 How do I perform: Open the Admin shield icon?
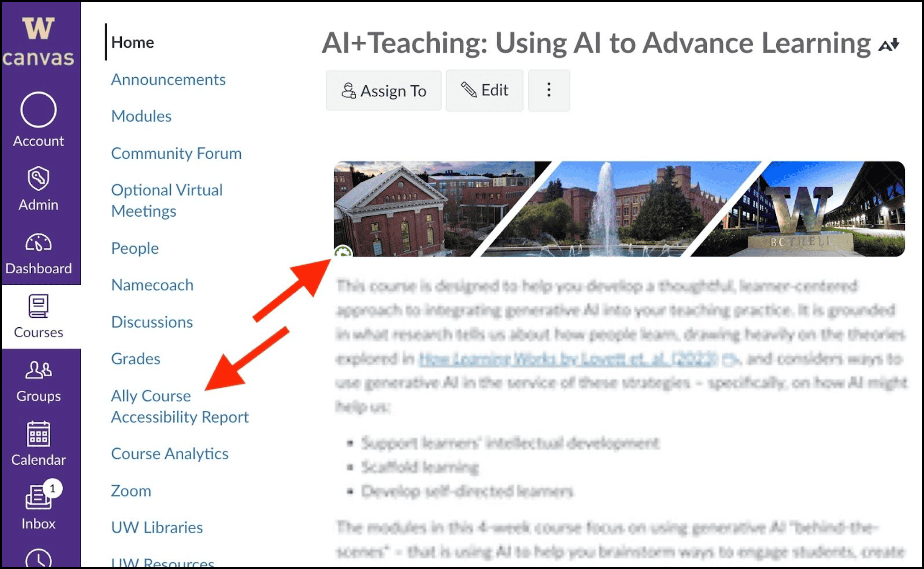(x=38, y=179)
